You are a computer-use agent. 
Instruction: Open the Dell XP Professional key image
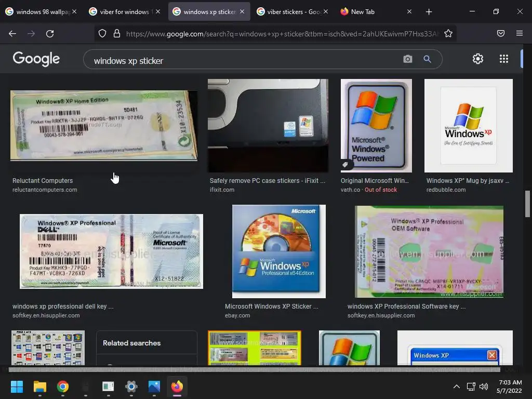coord(111,251)
